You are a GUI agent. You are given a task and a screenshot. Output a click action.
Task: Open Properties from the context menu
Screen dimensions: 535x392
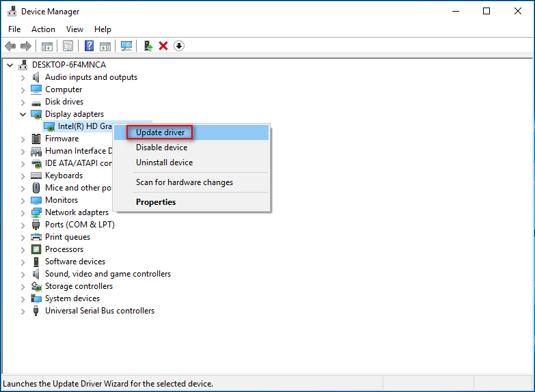click(191, 202)
